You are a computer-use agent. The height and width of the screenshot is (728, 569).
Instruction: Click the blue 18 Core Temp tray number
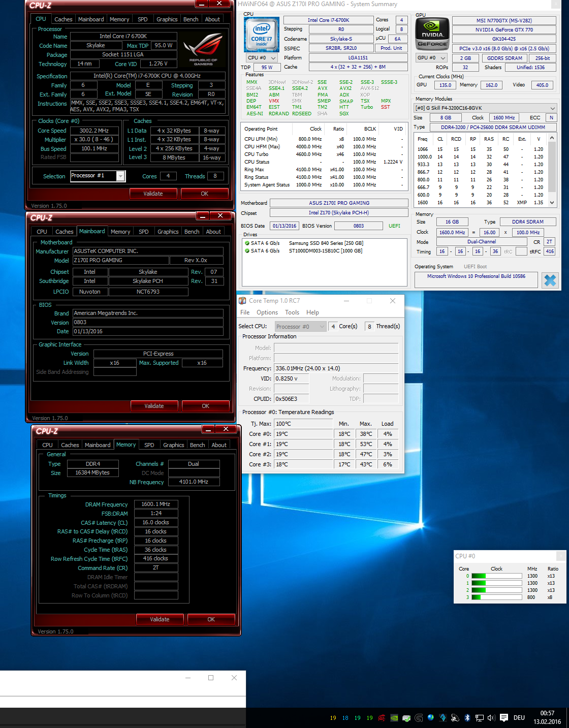tap(345, 718)
